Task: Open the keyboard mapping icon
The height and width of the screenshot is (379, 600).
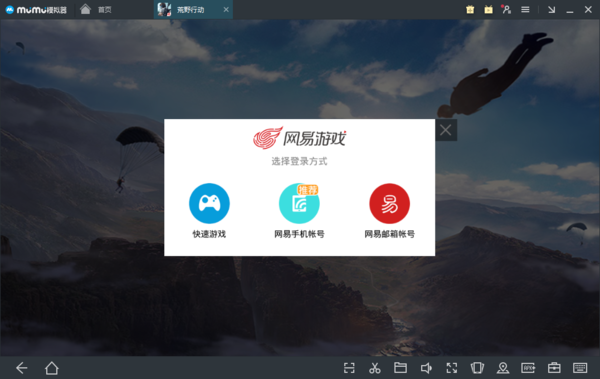Action: [580, 368]
